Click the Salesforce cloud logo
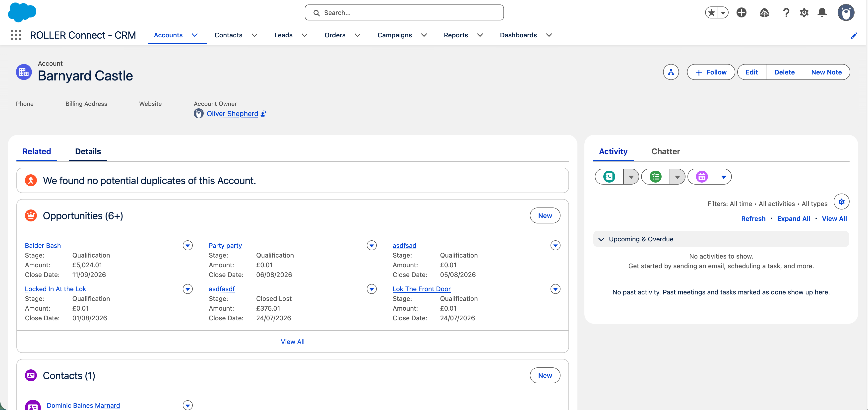This screenshot has height=410, width=868. tap(22, 12)
